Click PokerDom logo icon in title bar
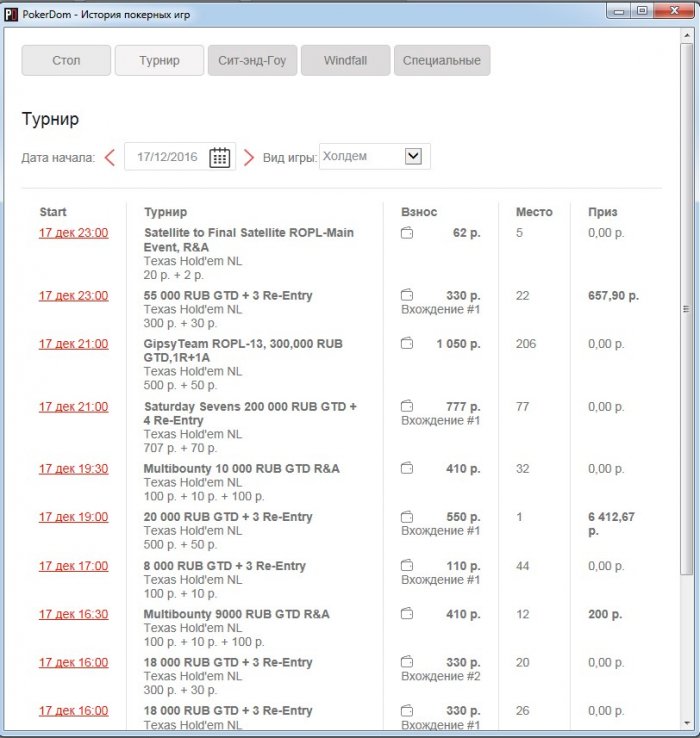 point(10,14)
